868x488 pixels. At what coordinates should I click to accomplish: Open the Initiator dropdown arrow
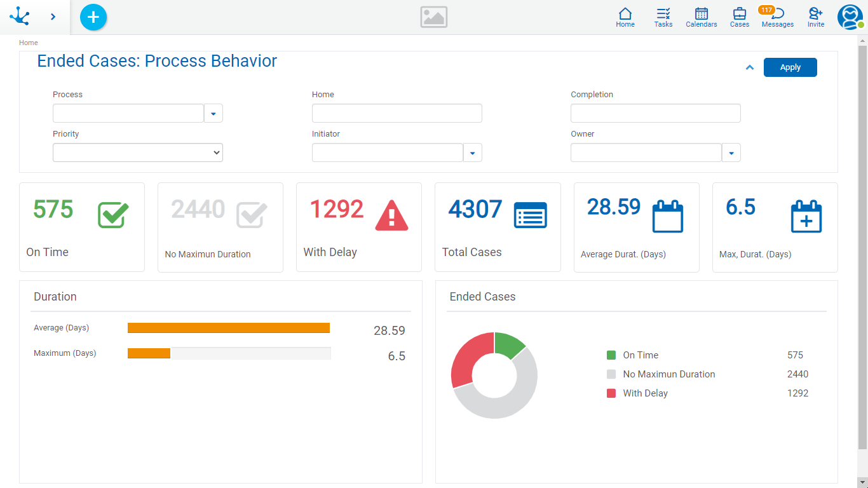tap(473, 153)
